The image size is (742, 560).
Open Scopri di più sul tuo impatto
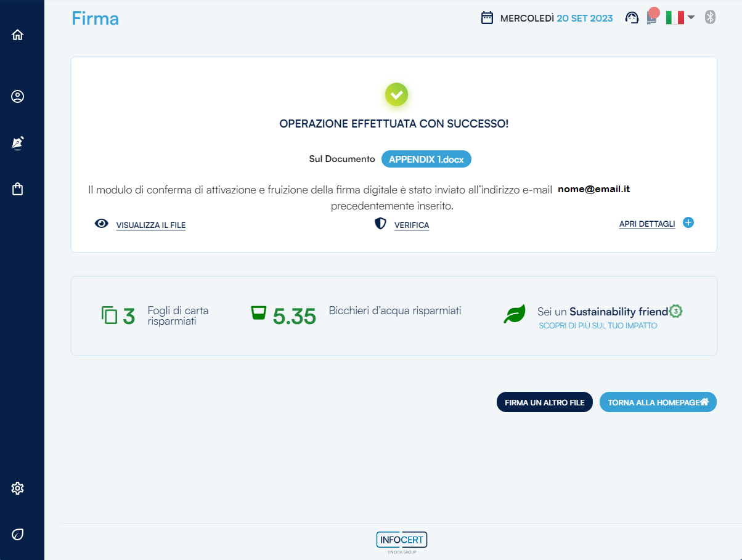tap(597, 325)
